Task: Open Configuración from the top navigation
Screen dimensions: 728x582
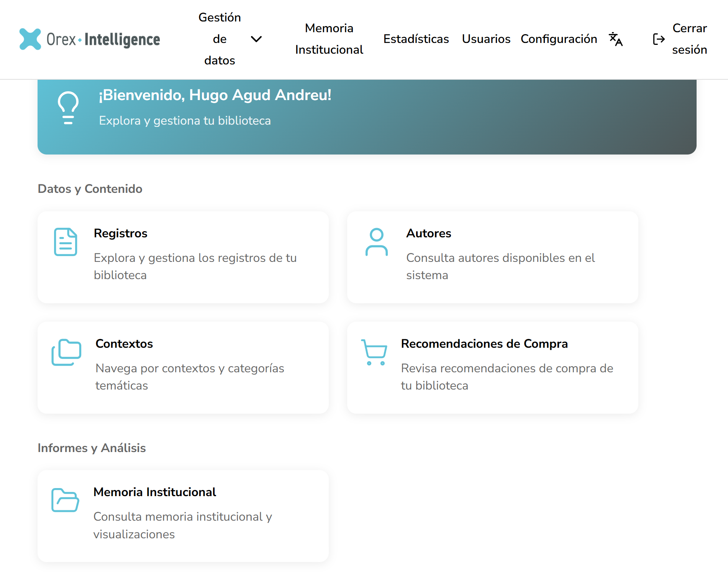Action: (559, 39)
